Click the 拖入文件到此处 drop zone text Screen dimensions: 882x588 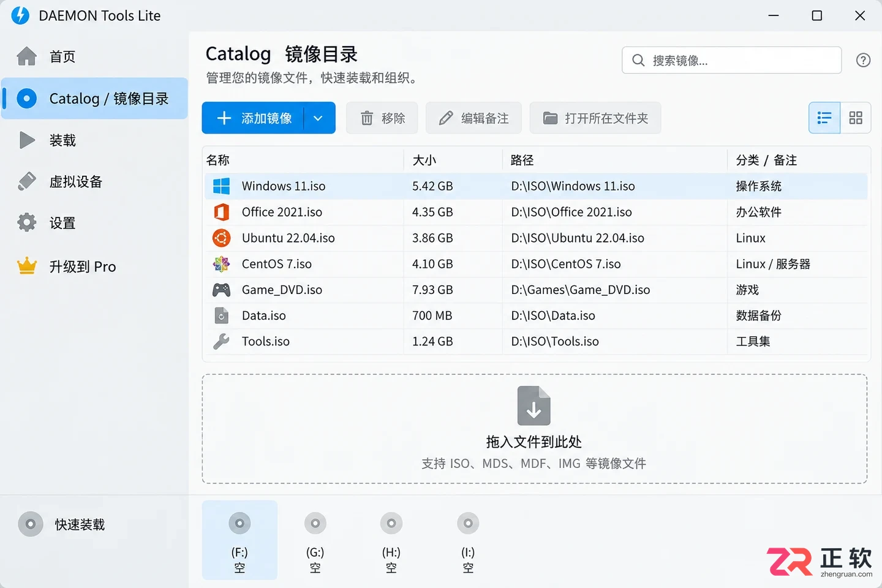tap(534, 442)
